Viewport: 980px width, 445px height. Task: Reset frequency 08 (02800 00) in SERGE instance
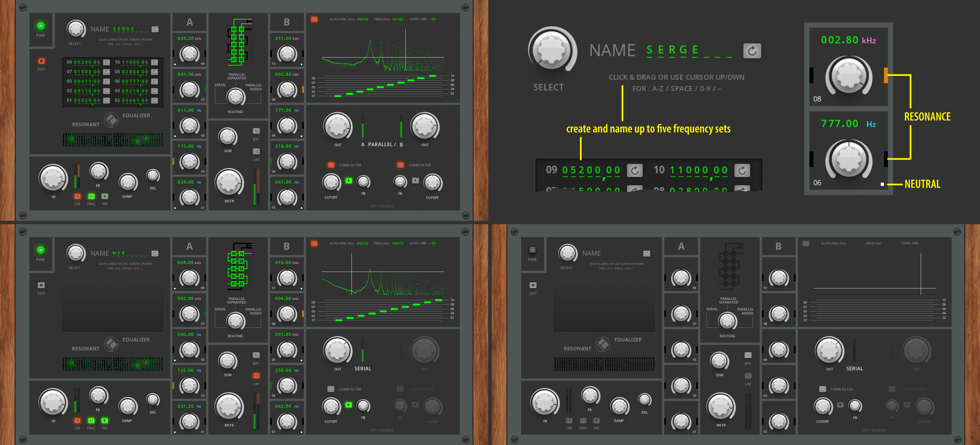pos(154,72)
